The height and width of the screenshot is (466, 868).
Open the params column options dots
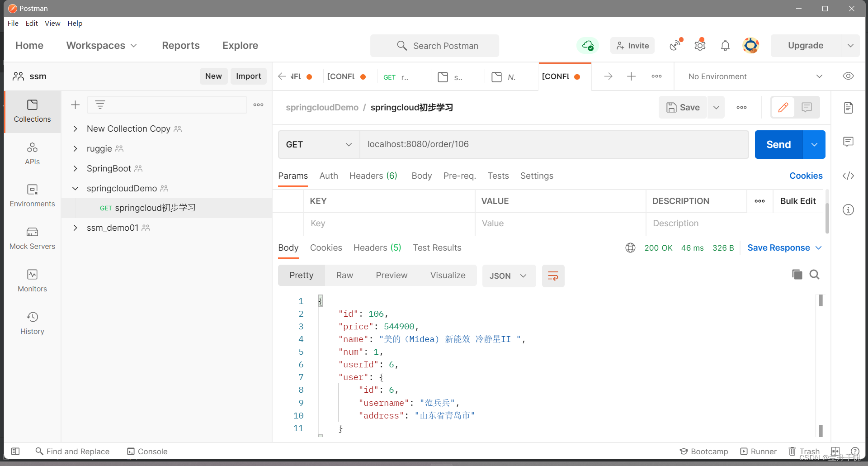(x=760, y=201)
